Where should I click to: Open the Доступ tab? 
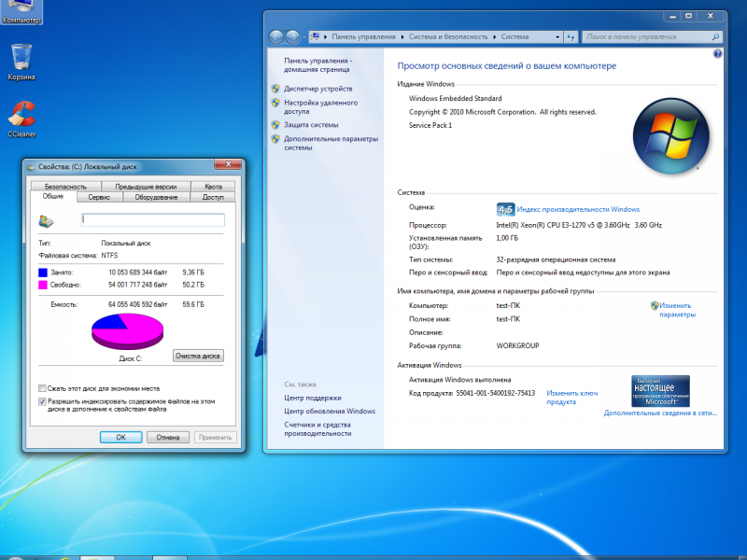click(x=213, y=197)
